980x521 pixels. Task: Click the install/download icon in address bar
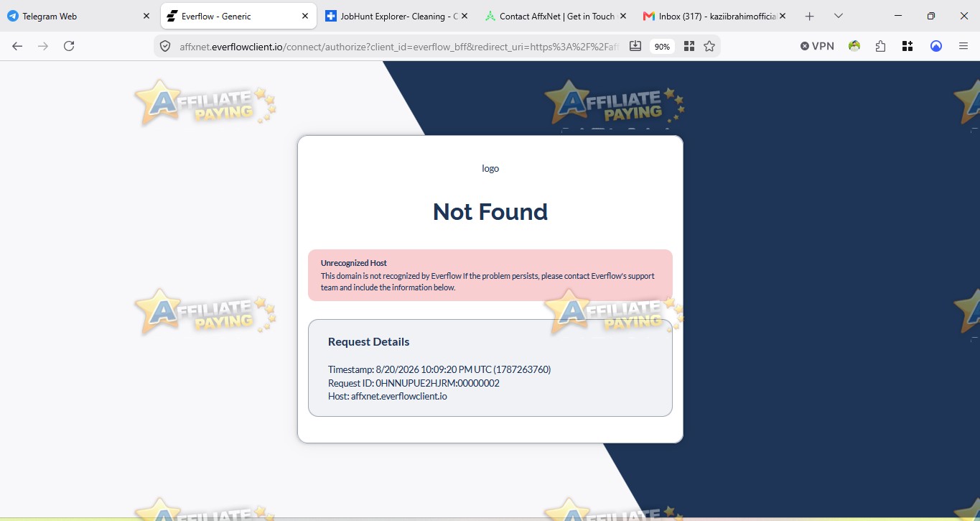click(x=635, y=46)
